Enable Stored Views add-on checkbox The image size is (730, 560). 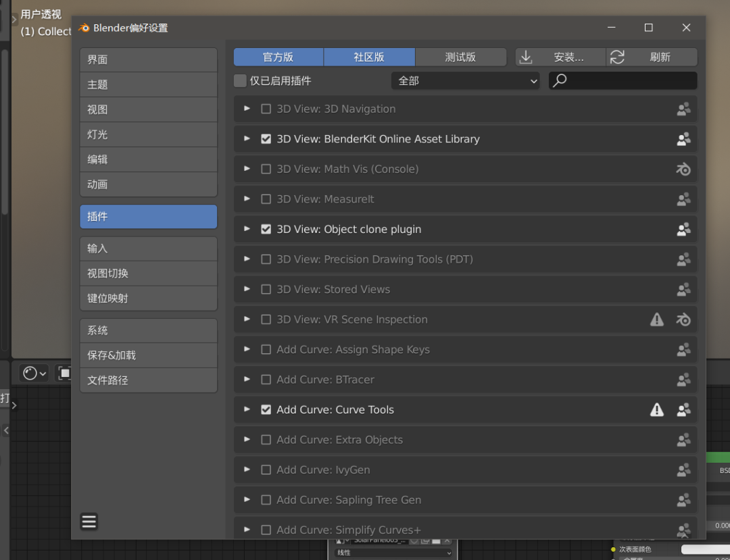click(x=266, y=289)
